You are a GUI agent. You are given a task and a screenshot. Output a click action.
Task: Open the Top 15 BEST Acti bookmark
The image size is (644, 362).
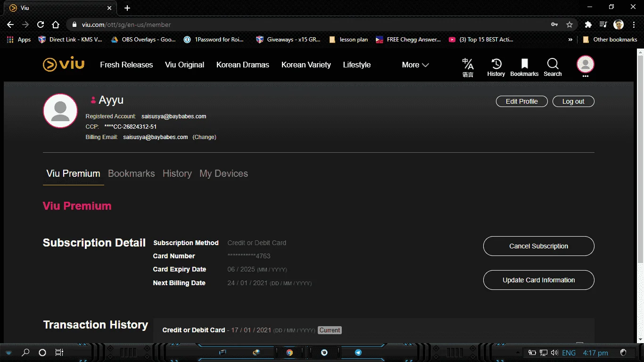point(481,40)
